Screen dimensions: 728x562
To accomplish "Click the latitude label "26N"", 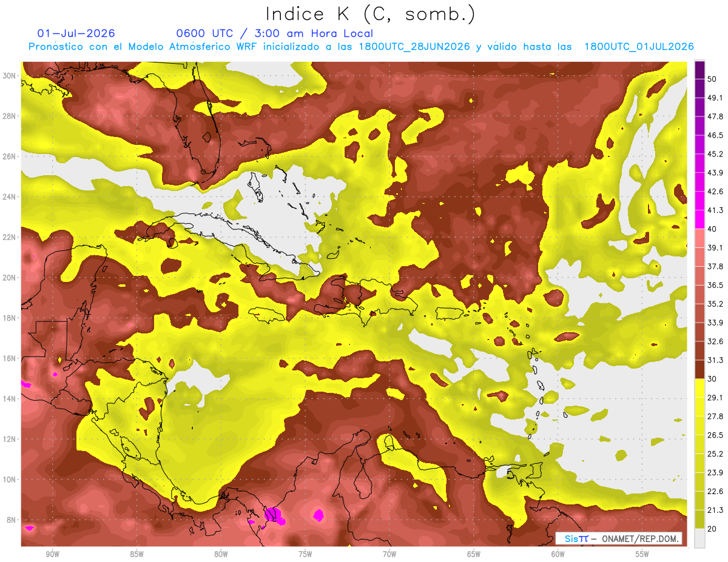I will (x=10, y=156).
